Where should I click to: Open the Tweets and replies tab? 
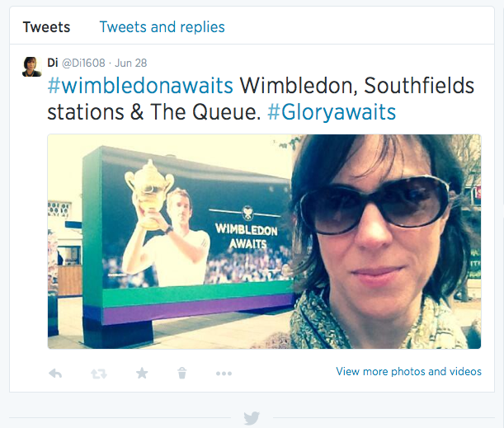[162, 27]
